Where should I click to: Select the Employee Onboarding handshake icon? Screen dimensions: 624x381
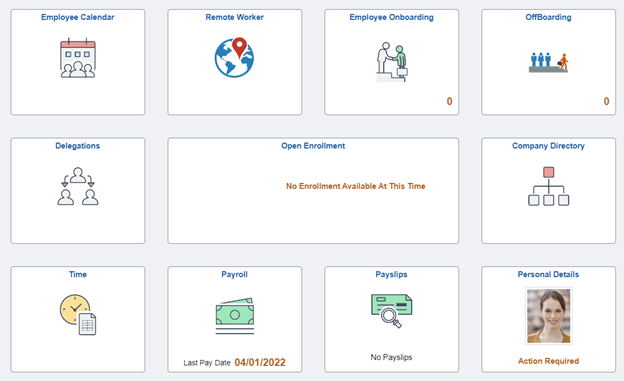392,62
